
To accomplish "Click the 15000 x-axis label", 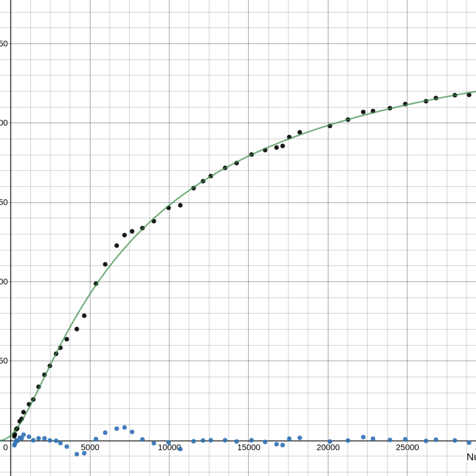I will click(249, 448).
